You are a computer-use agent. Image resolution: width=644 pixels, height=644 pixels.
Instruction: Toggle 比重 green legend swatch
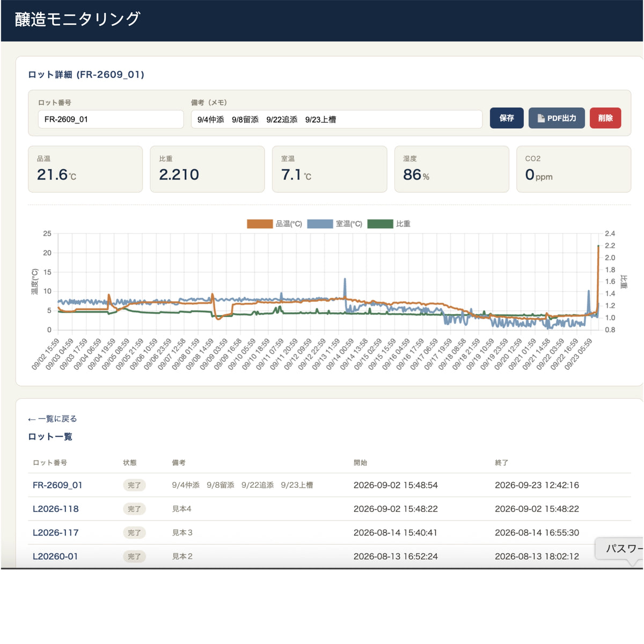click(x=380, y=224)
